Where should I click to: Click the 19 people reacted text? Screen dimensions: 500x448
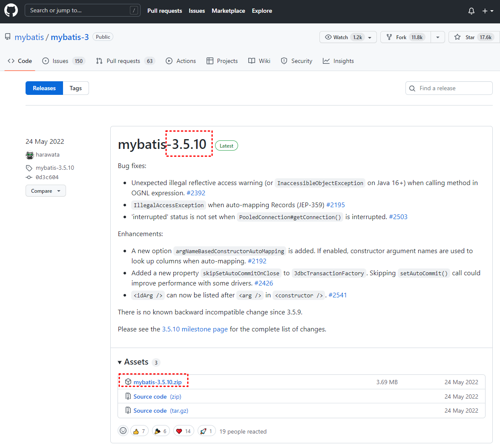click(243, 431)
